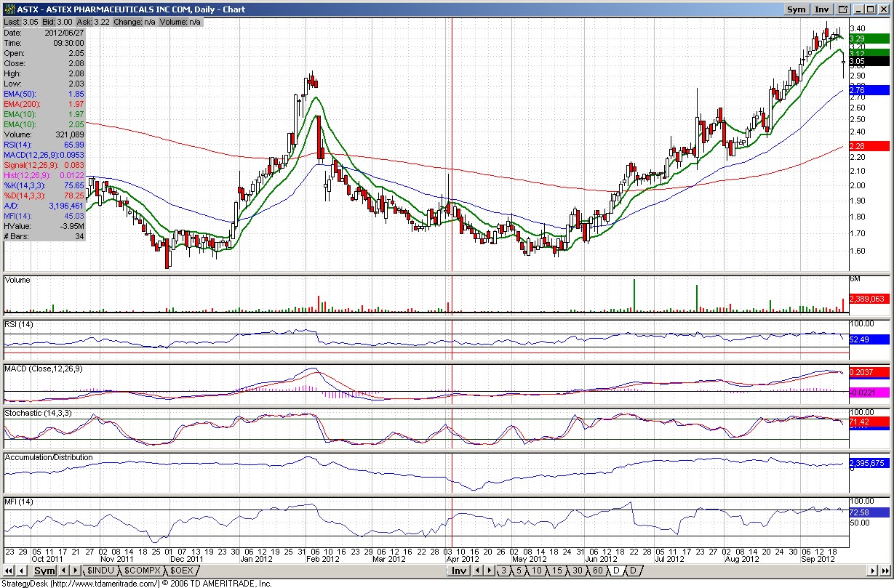Select the D tab adjacent to 60 tab

615,571
